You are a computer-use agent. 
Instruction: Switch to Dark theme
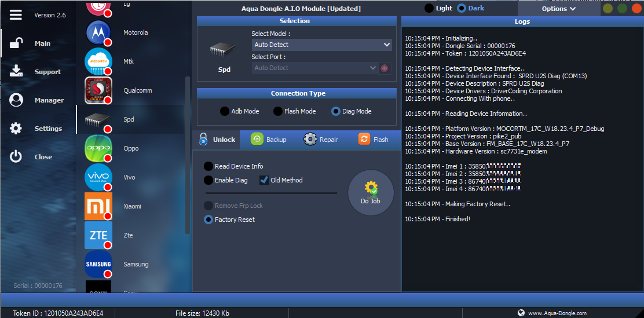click(471, 8)
